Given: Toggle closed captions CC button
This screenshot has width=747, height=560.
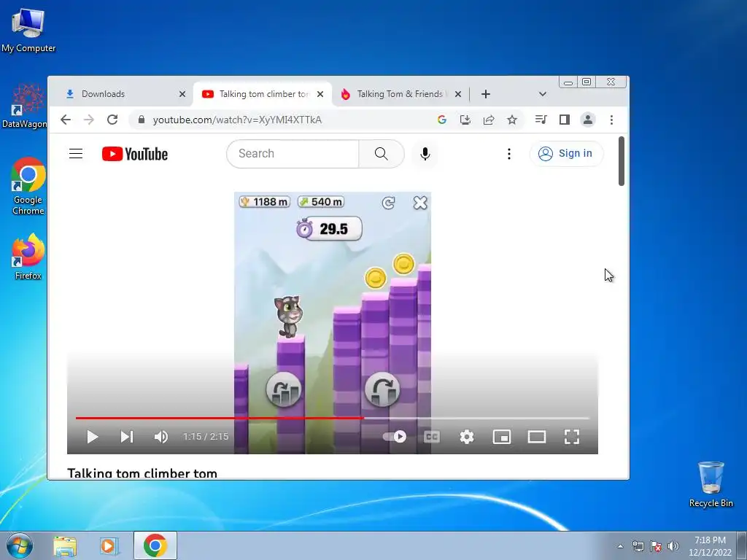Looking at the screenshot, I should 432,437.
